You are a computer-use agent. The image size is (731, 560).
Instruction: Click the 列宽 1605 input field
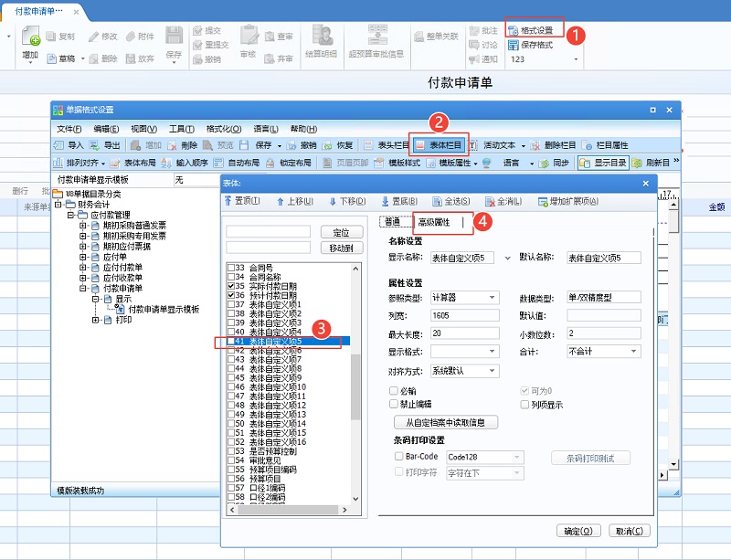click(x=464, y=316)
